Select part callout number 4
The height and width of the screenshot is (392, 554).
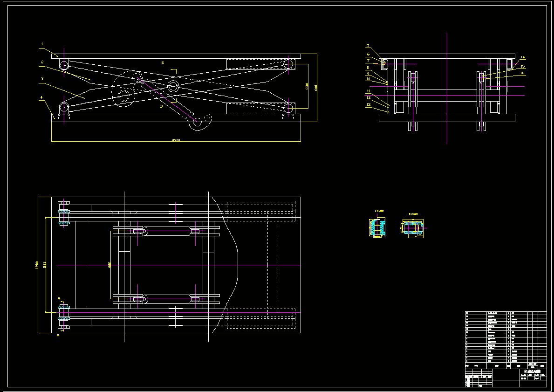(41, 97)
